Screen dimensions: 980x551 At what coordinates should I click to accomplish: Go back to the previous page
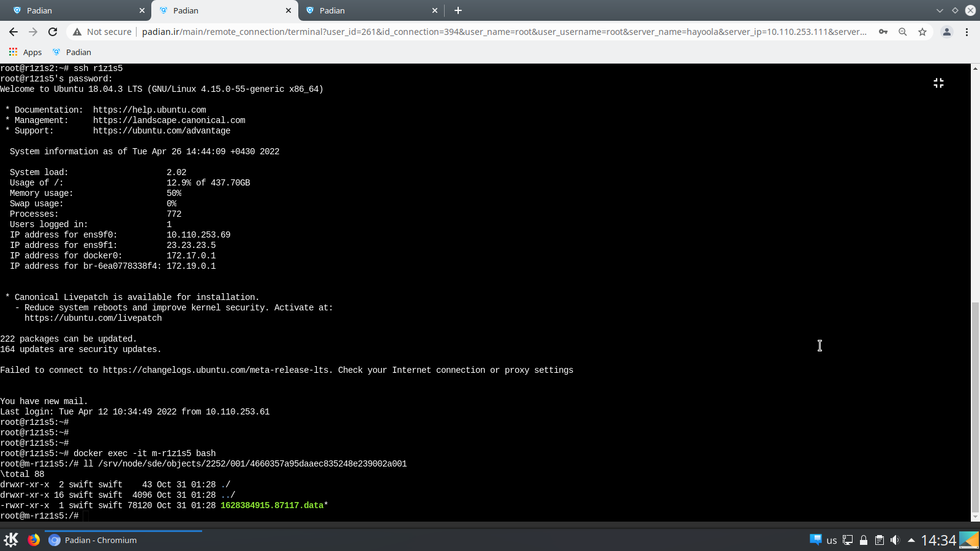[13, 32]
